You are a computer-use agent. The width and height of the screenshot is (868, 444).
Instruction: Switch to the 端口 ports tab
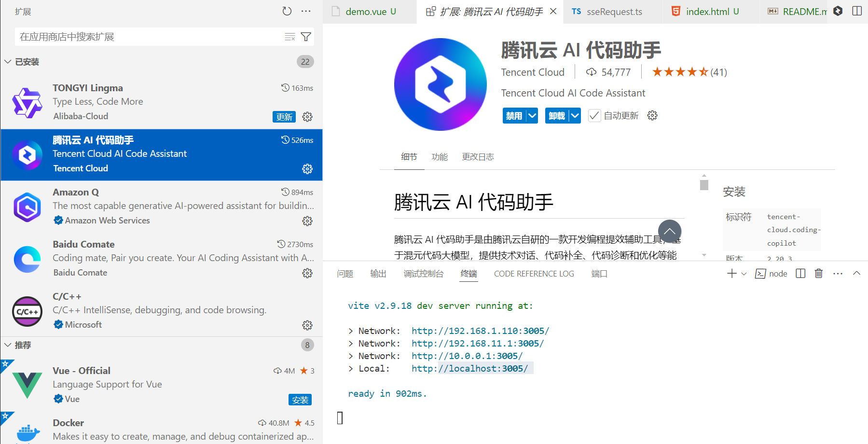coord(599,274)
